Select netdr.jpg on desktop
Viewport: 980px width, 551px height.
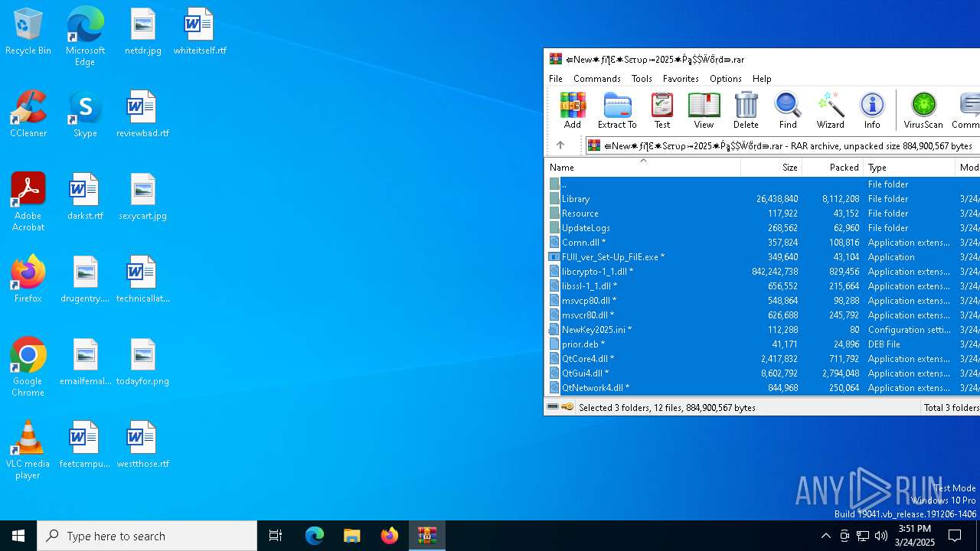[143, 31]
